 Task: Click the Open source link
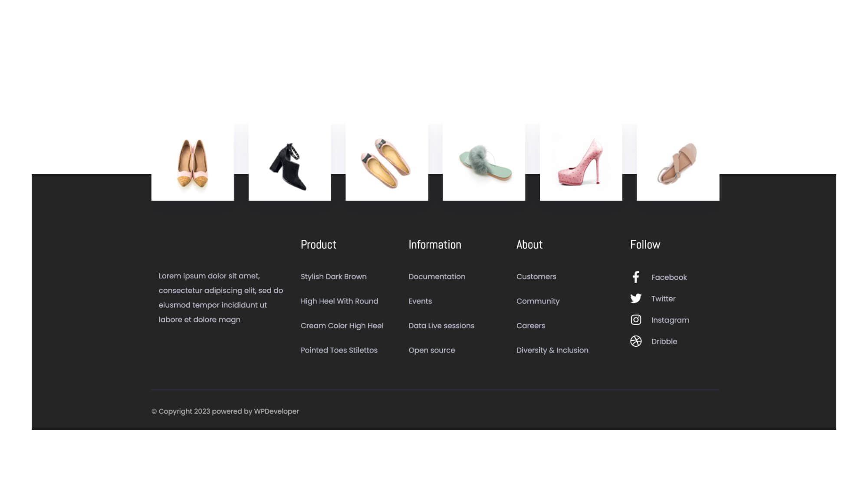tap(432, 350)
